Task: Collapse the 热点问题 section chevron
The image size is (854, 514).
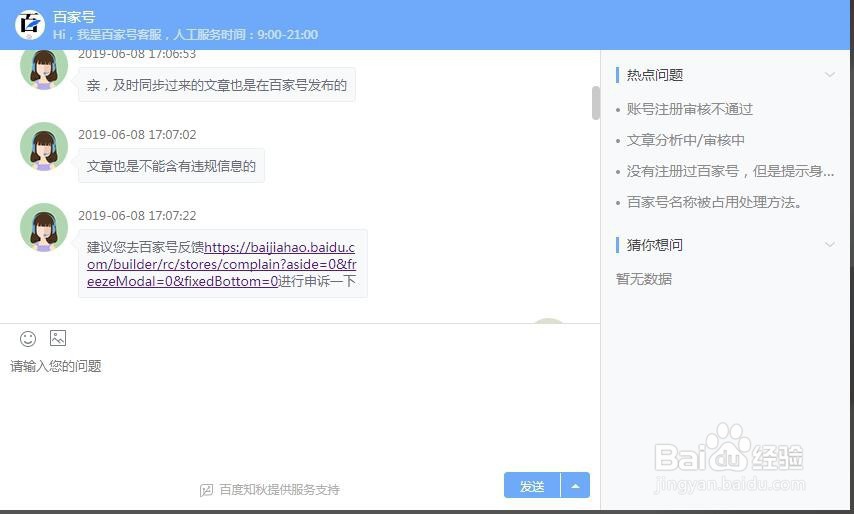Action: click(829, 75)
